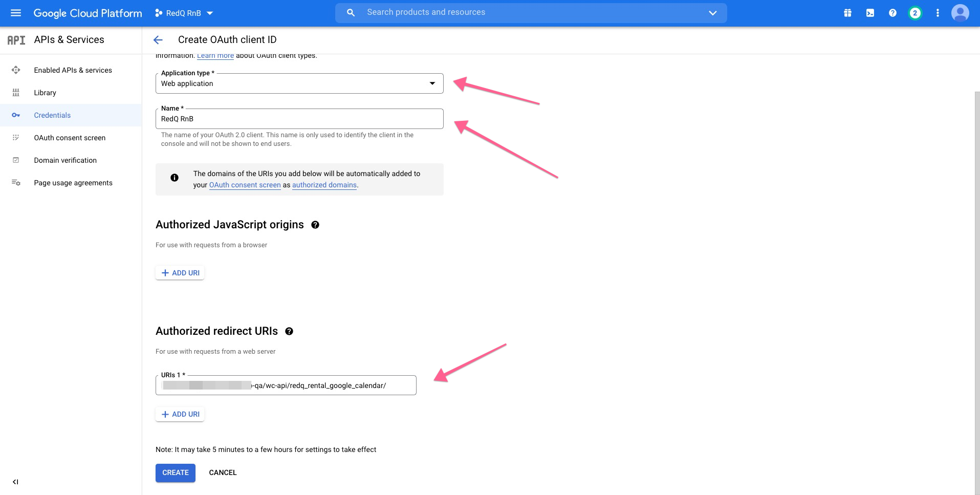
Task: Activate Cloud Shell terminal icon
Action: point(870,13)
